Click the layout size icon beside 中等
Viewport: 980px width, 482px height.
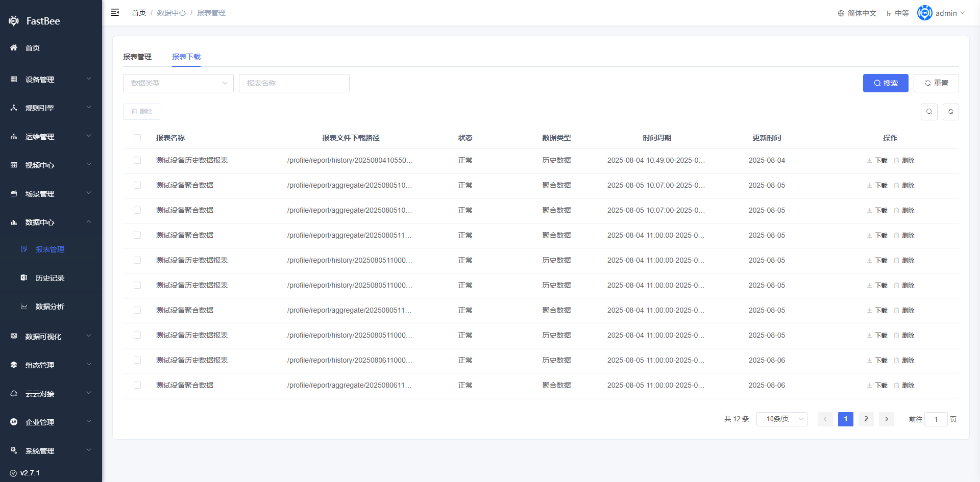pos(888,13)
